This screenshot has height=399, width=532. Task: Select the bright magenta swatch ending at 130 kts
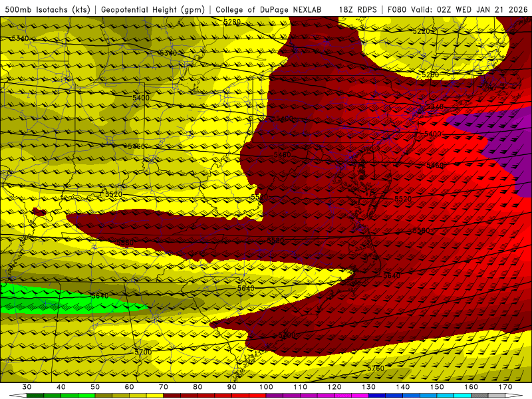pos(360,396)
